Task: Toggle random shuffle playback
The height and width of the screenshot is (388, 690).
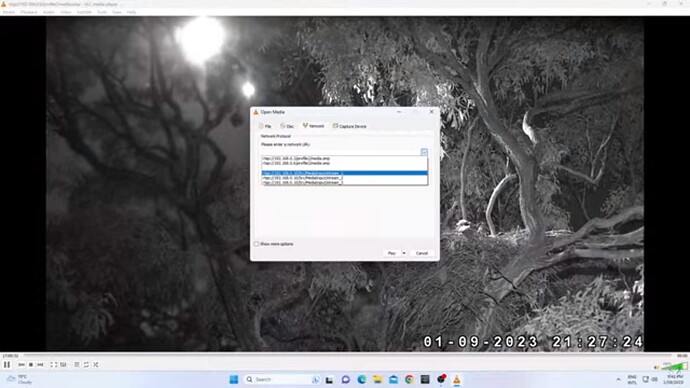Action: pos(96,365)
